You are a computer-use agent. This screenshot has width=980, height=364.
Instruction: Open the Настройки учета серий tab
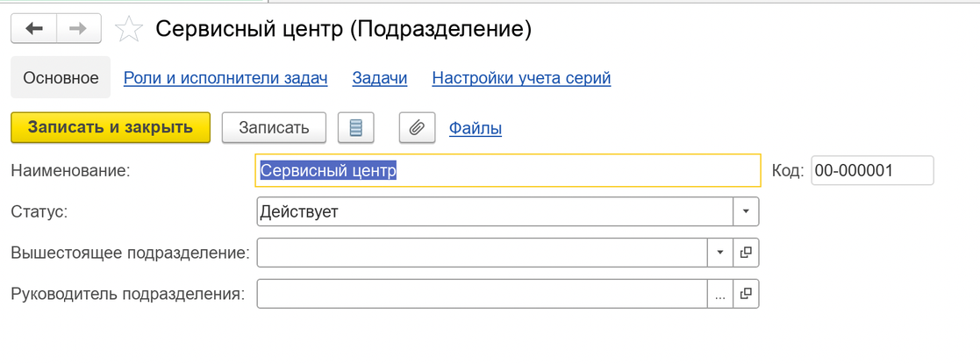(x=521, y=78)
